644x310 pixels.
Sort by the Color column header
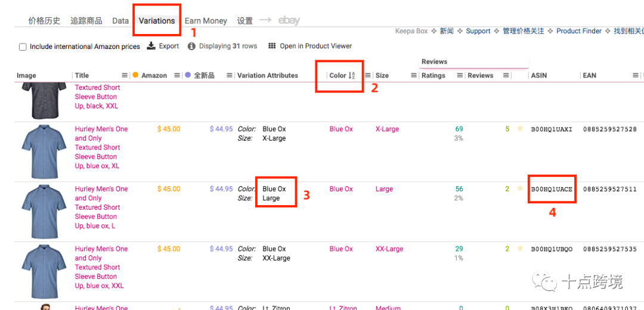point(338,76)
